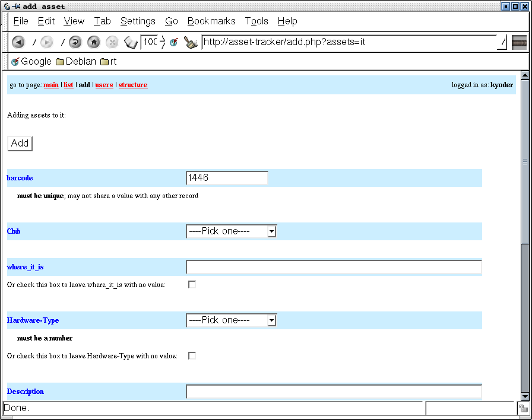
Task: Go to the Home page
Action: coord(93,42)
